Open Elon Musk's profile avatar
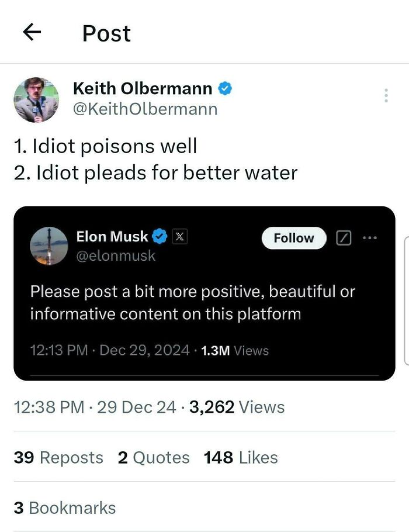This screenshot has width=409, height=532. point(50,246)
